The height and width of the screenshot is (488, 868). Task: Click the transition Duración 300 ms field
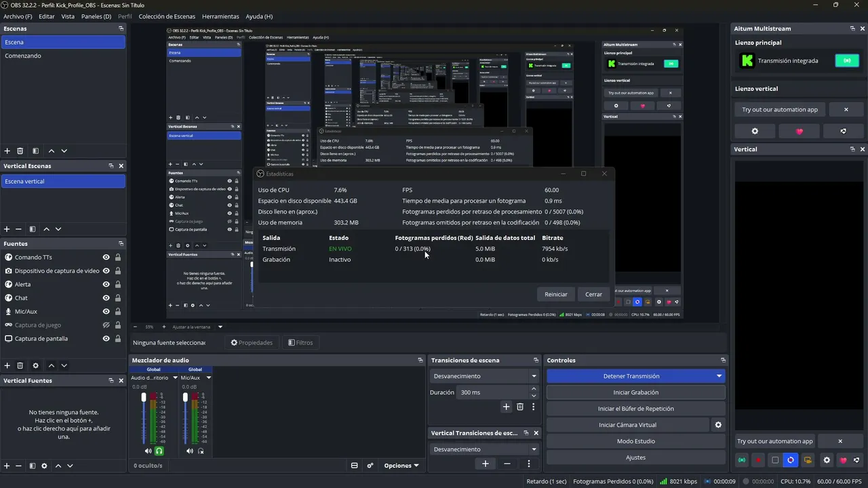492,392
